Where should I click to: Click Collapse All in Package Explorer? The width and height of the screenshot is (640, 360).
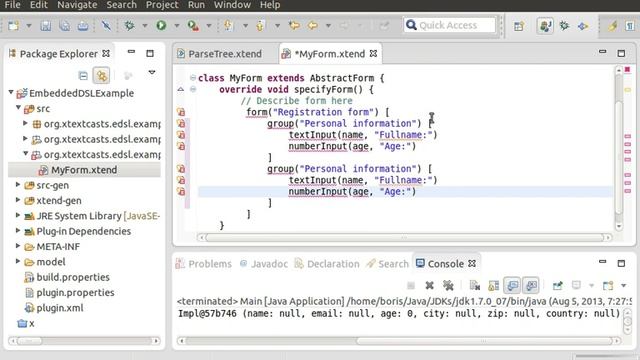point(83,76)
